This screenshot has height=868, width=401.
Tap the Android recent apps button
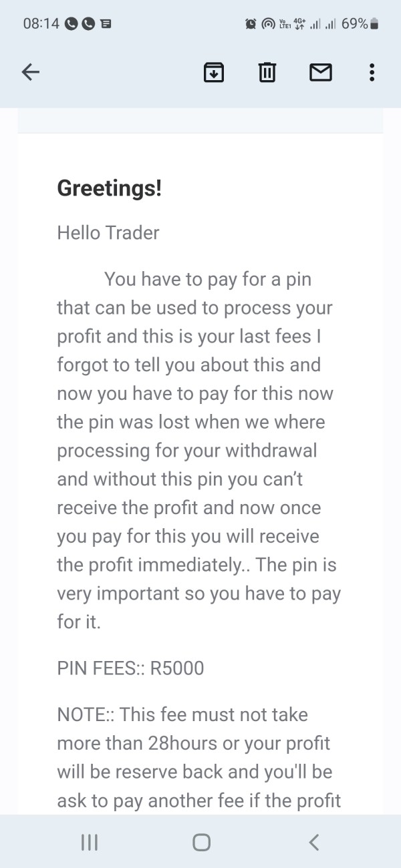coord(89,843)
